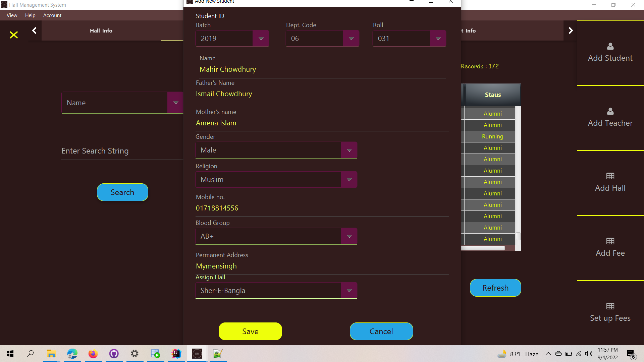The width and height of the screenshot is (644, 362).
Task: Launch GitHub Desktop from the taskbar
Action: (114, 354)
